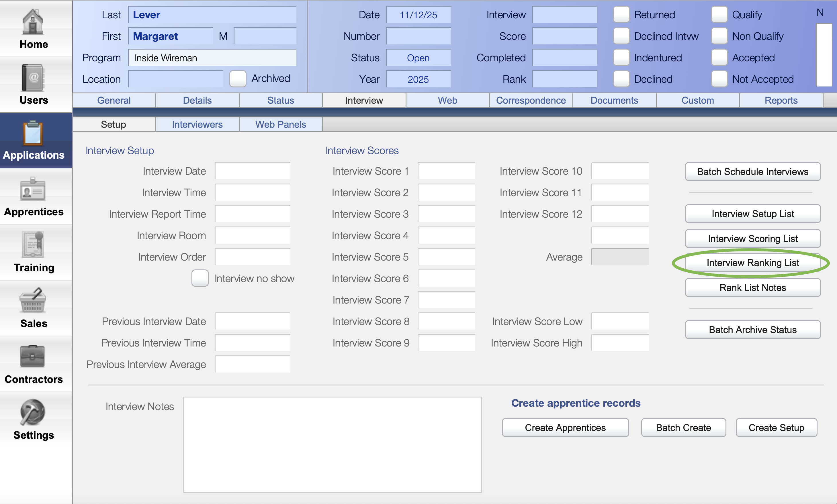Viewport: 837px width, 504px height.
Task: Check the Returned checkbox
Action: click(x=621, y=15)
